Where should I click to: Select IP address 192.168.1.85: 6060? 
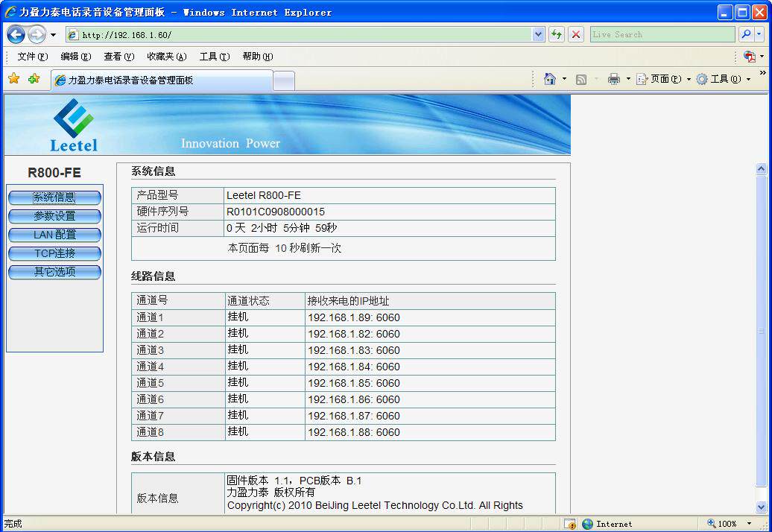(353, 383)
